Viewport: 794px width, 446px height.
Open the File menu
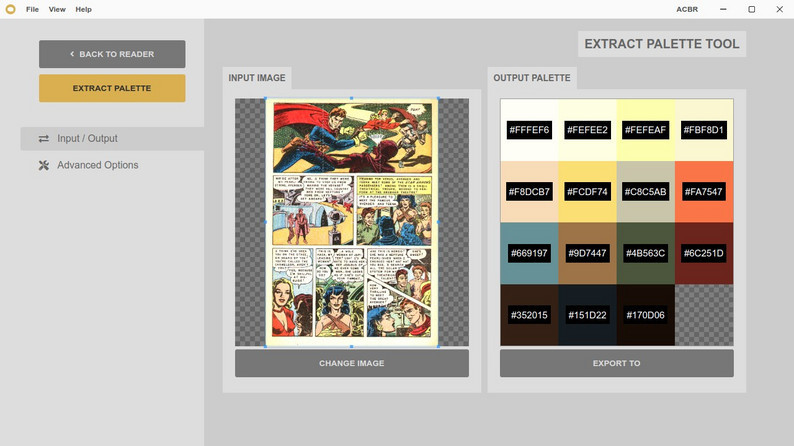(32, 9)
